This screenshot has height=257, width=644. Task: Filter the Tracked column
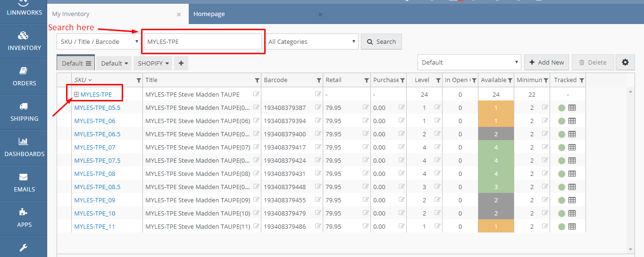pos(581,80)
